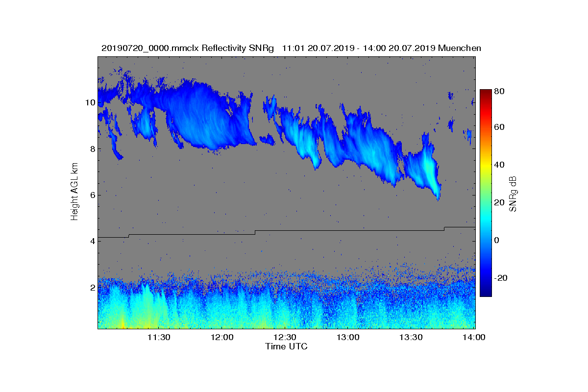This screenshot has height=392, width=588.
Task: Click the 'Height AGL km' axis label
Action: coord(74,193)
